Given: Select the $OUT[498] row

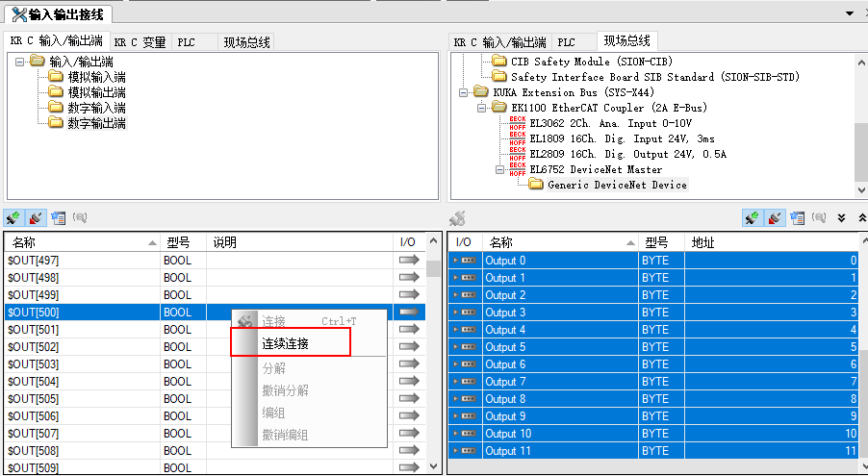Looking at the screenshot, I should pos(215,277).
